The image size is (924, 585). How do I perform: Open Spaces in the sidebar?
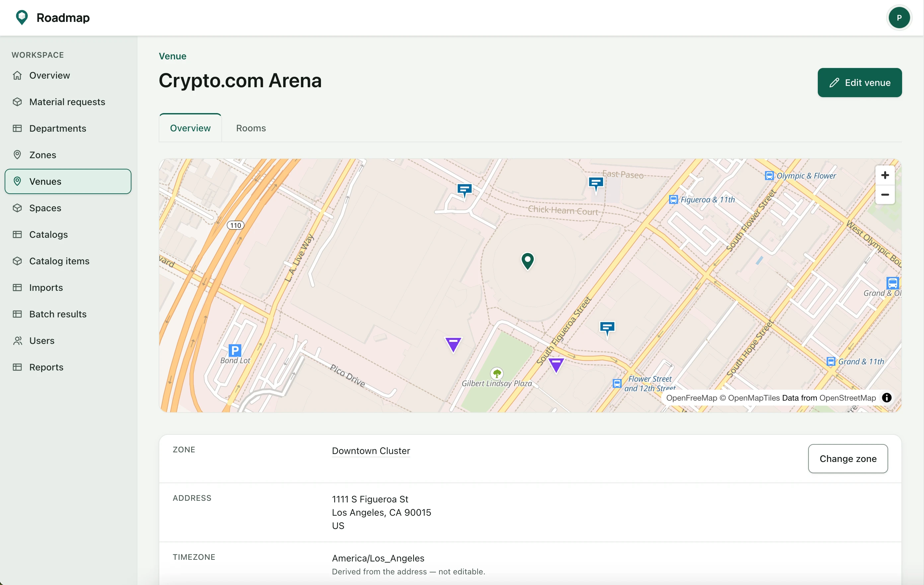(x=68, y=208)
